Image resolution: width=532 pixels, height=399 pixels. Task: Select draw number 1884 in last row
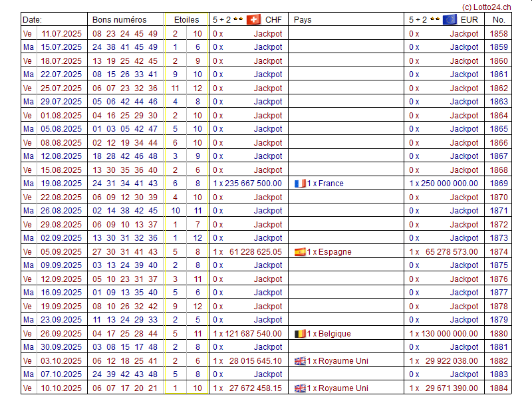point(499,388)
